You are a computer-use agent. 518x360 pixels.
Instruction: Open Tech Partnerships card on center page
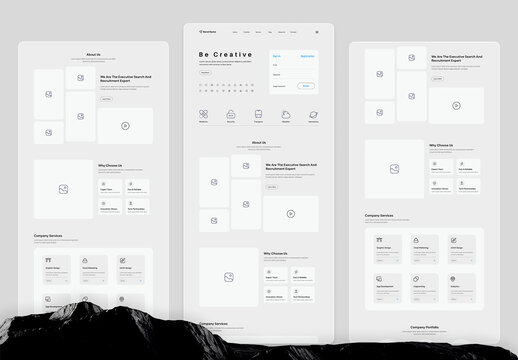[303, 294]
